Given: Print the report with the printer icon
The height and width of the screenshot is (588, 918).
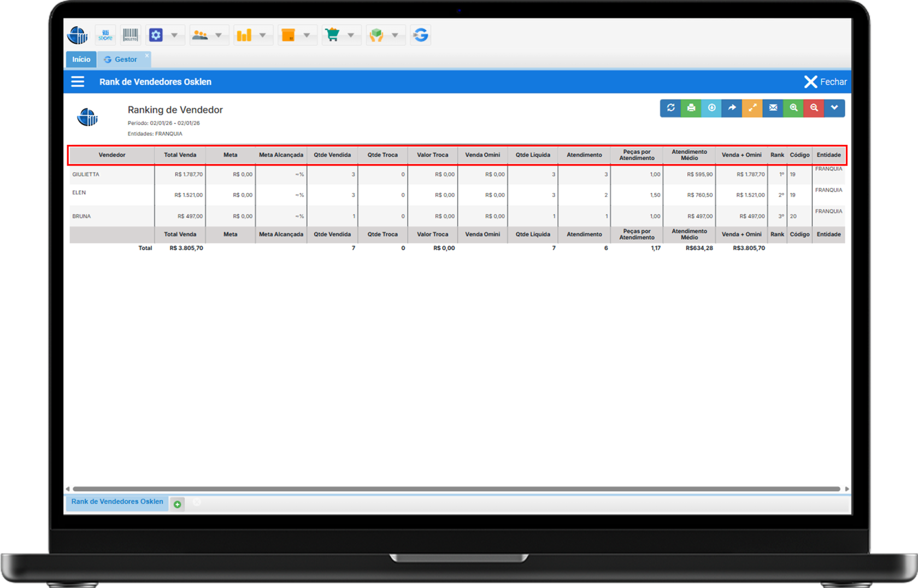Looking at the screenshot, I should (x=691, y=108).
